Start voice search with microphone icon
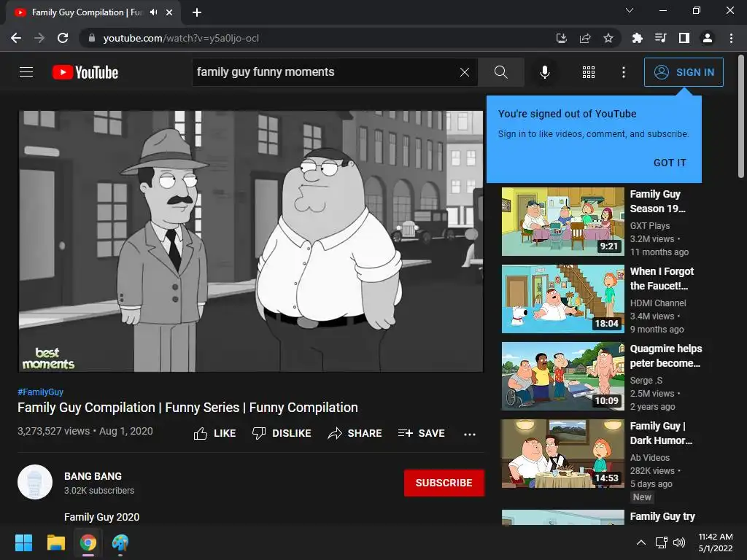This screenshot has width=747, height=560. pos(544,72)
